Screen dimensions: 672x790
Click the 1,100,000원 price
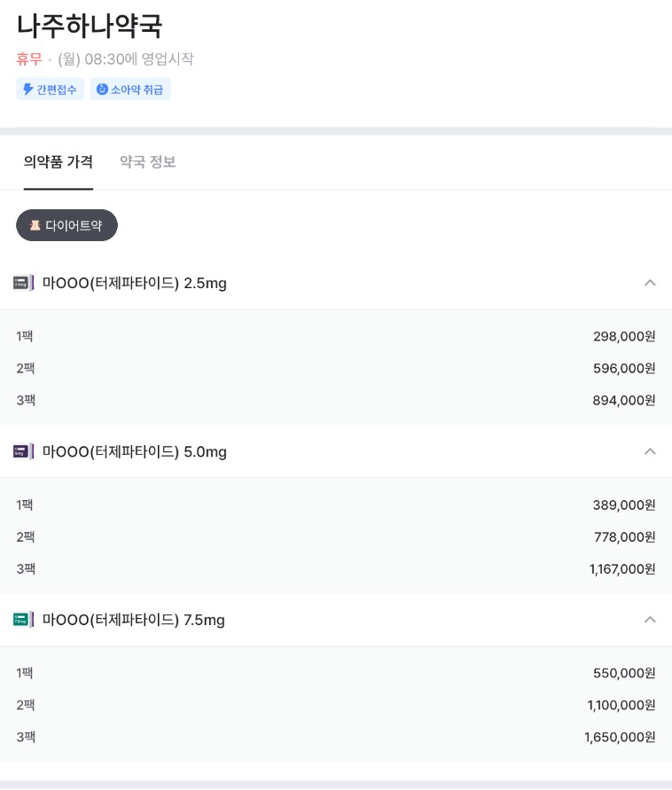tap(621, 706)
